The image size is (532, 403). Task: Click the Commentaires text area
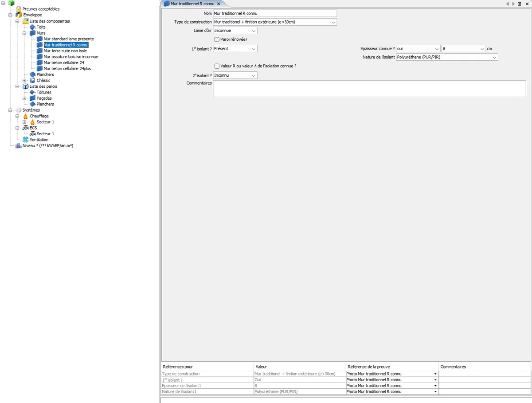[x=369, y=89]
